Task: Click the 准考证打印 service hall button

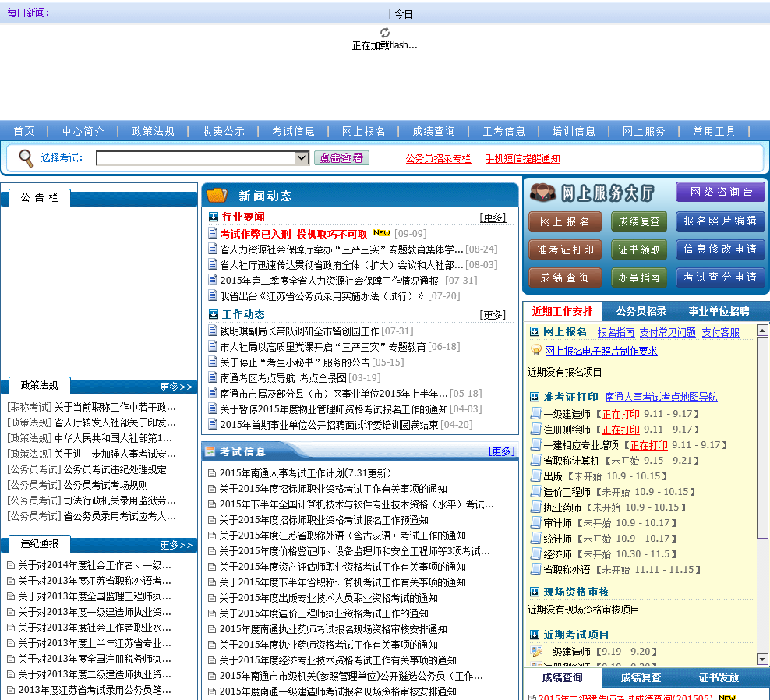Action: click(x=565, y=249)
